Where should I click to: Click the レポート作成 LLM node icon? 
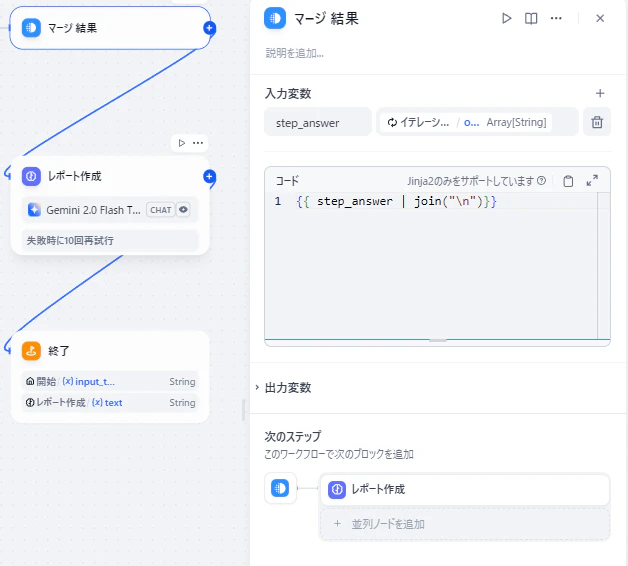[x=31, y=176]
